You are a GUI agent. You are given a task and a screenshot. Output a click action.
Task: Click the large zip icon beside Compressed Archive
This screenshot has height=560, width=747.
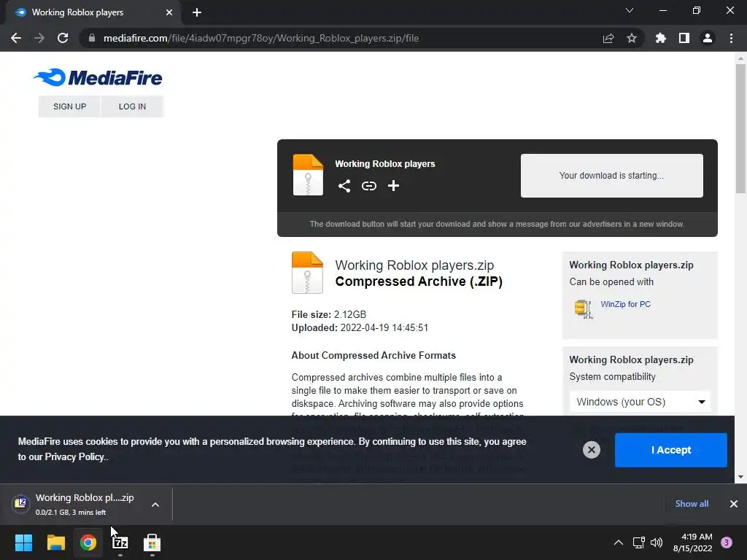pos(307,273)
